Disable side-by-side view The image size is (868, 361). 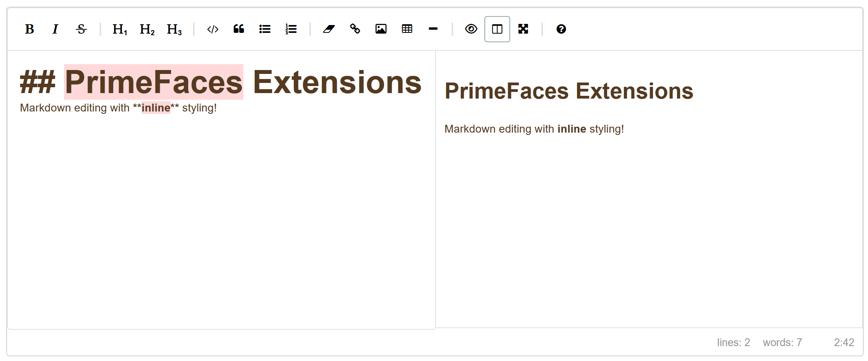pos(497,29)
